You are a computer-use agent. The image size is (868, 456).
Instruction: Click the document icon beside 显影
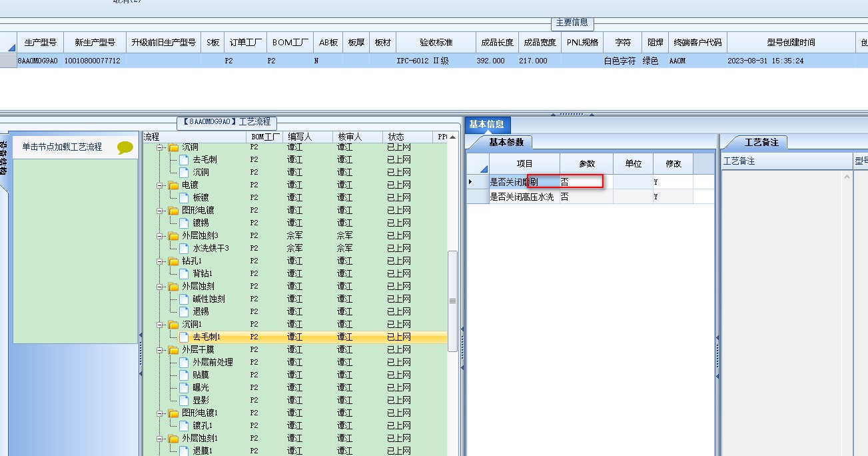(x=184, y=401)
